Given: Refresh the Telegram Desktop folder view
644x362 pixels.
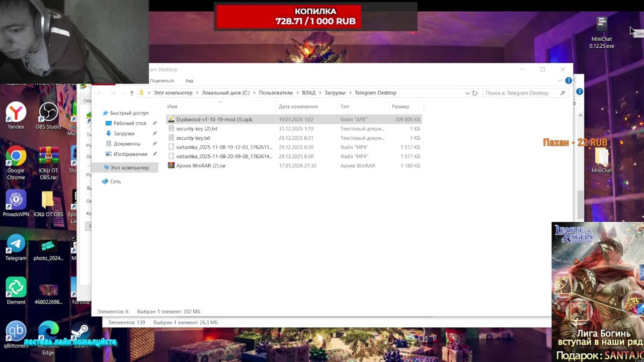Looking at the screenshot, I should (x=474, y=93).
